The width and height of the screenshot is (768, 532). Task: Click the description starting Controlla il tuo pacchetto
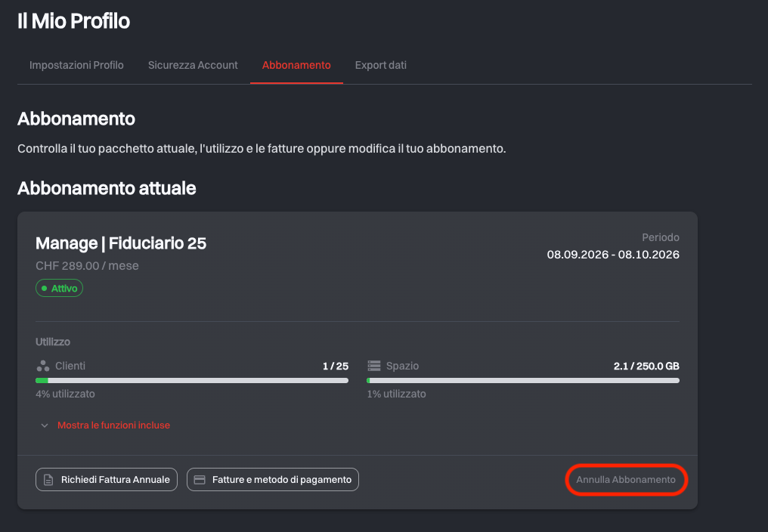[262, 148]
